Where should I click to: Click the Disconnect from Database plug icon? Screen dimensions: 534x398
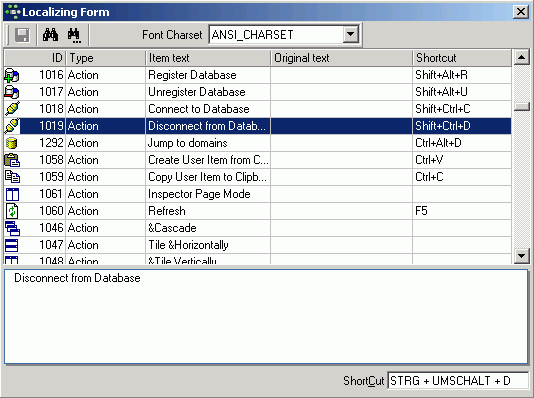click(x=12, y=126)
